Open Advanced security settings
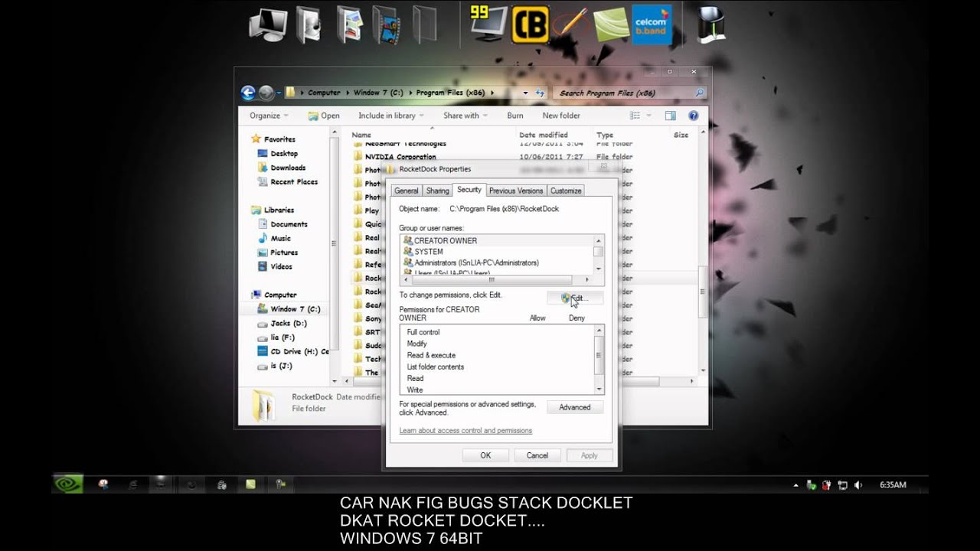This screenshot has height=551, width=980. [x=574, y=406]
